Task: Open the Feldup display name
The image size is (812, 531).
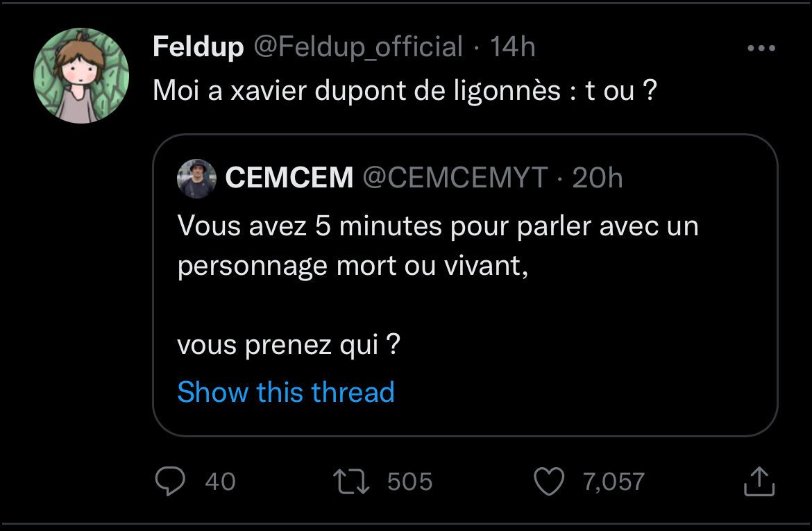Action: (198, 47)
